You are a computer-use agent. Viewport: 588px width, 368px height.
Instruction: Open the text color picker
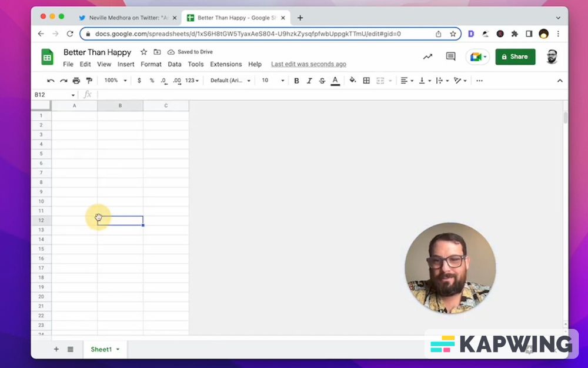click(335, 81)
